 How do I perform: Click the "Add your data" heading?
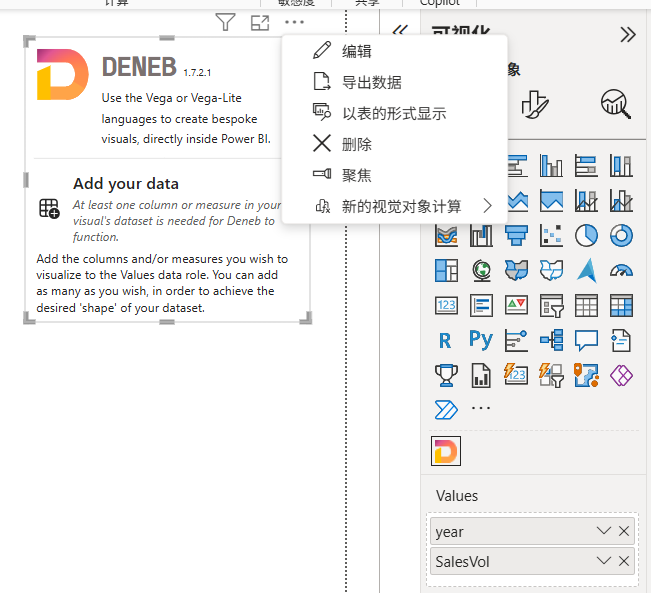pos(126,184)
